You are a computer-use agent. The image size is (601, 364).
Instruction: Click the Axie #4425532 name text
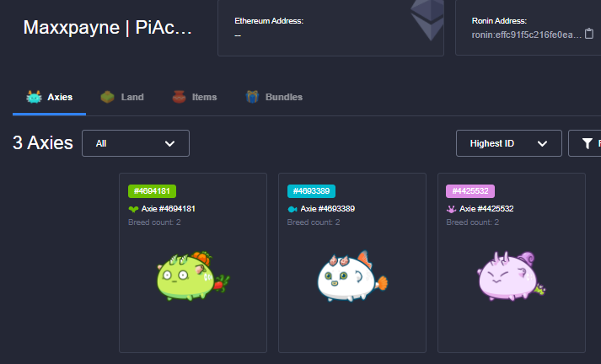(486, 209)
